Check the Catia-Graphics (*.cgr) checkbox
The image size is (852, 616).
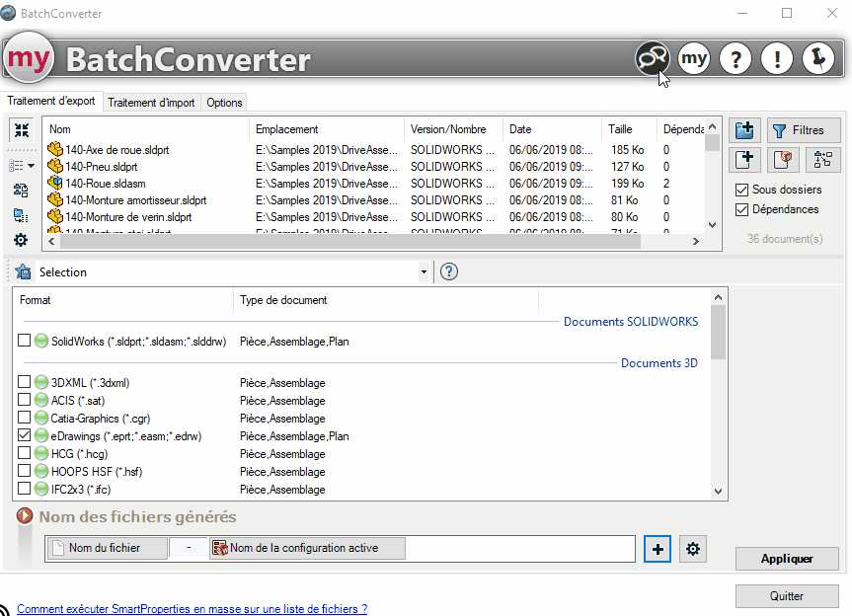pos(24,418)
